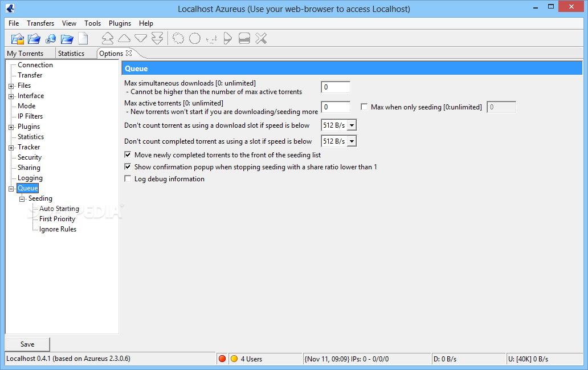Click the red status indicator in status bar
The height and width of the screenshot is (370, 588).
[222, 359]
